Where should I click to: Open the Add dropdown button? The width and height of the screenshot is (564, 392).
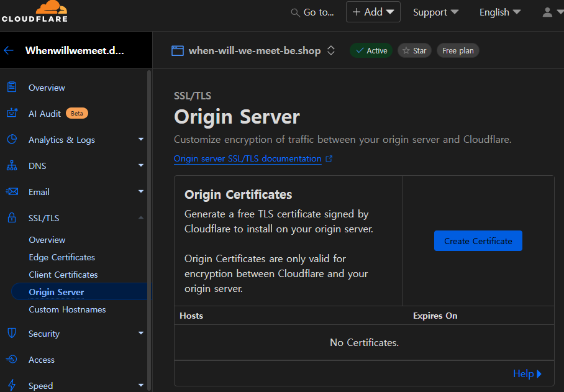pyautogui.click(x=373, y=12)
